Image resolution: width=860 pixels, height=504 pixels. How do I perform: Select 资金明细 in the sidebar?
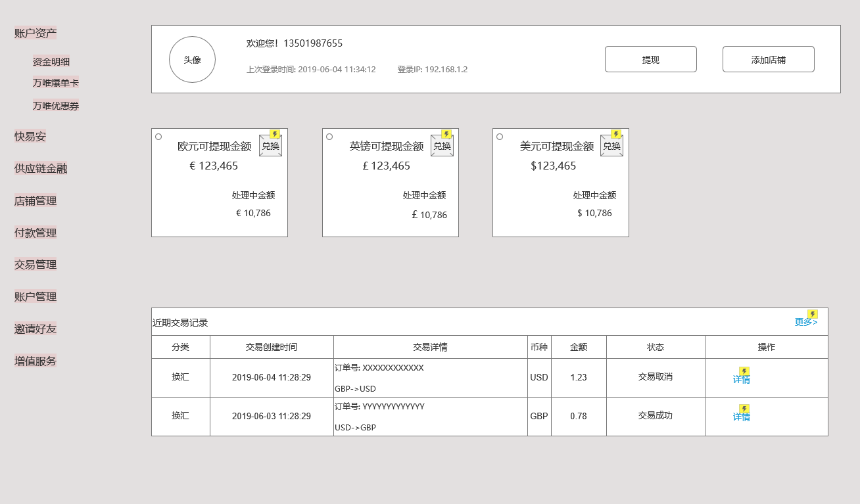click(x=51, y=62)
